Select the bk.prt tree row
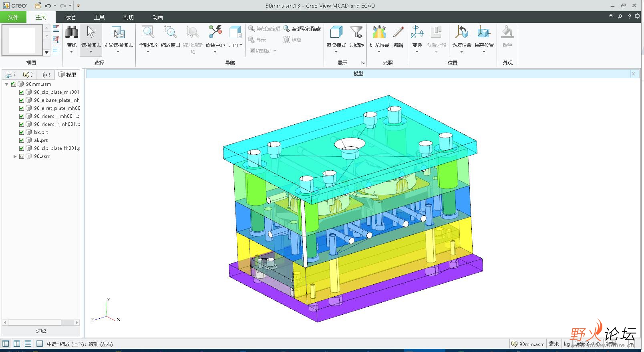Image resolution: width=644 pixels, height=352 pixels. (x=41, y=132)
